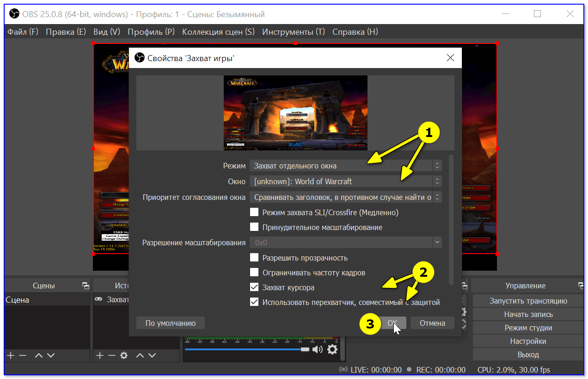Open source properties gear icon

point(123,355)
